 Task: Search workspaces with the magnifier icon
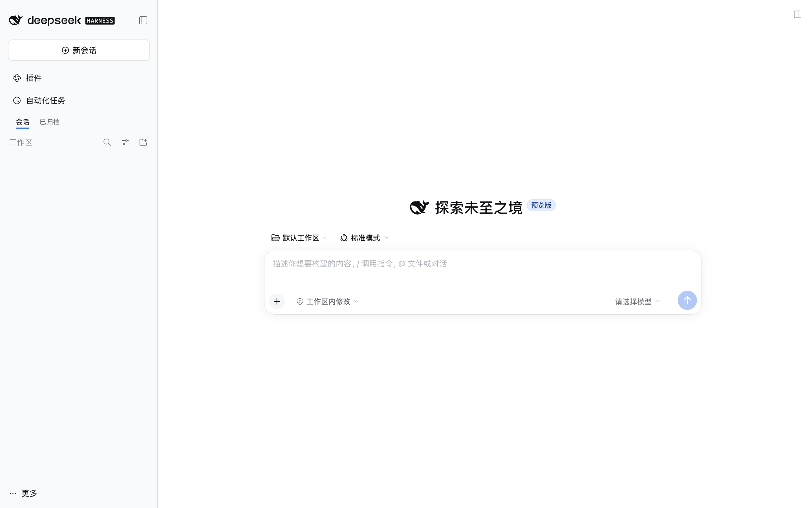pyautogui.click(x=107, y=143)
